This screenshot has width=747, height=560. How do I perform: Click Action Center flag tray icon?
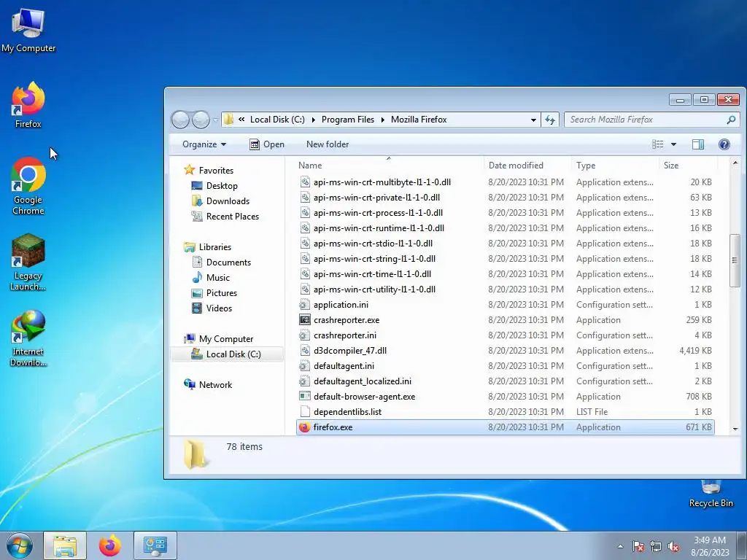(x=638, y=547)
